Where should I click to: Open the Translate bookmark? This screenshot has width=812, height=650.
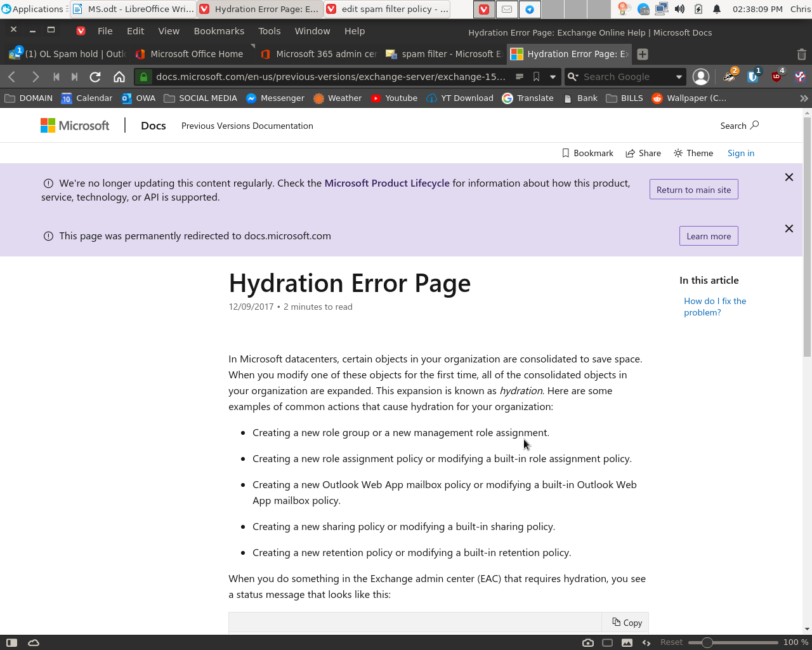pyautogui.click(x=528, y=98)
